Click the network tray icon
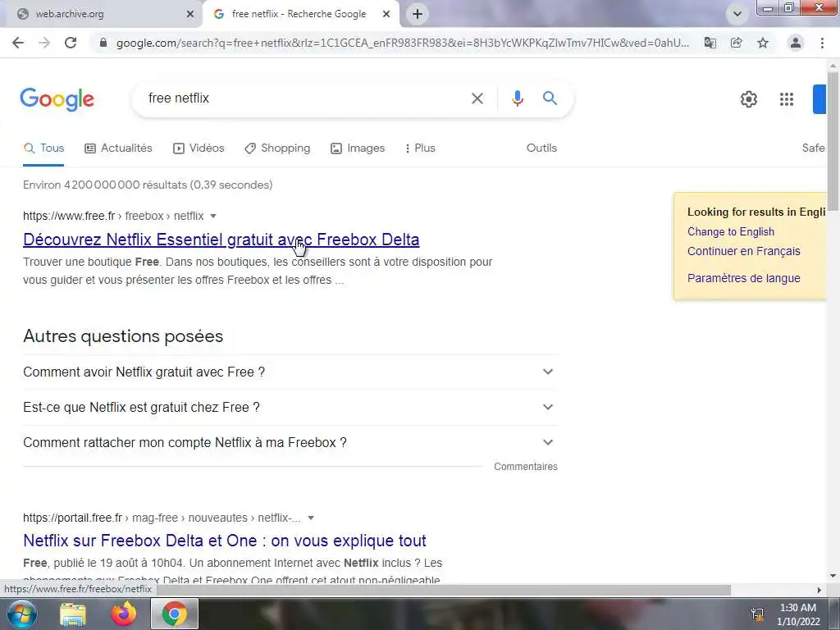840x630 pixels. [757, 614]
